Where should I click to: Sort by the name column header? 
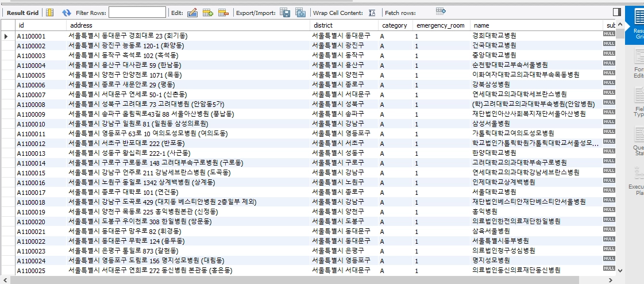point(537,25)
